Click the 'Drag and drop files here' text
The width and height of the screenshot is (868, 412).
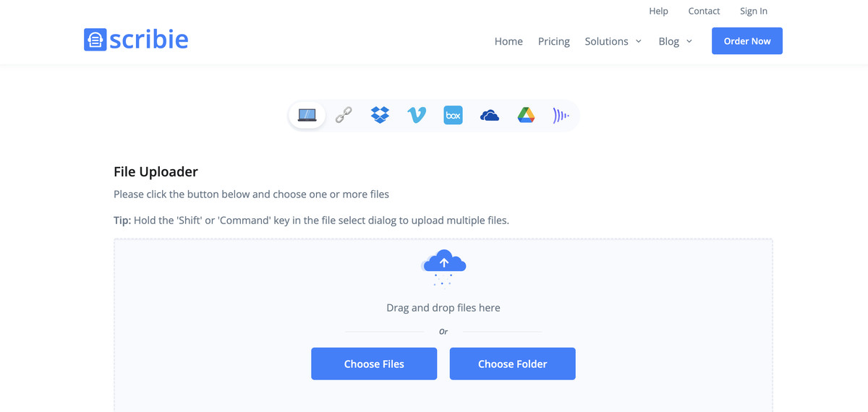pos(443,308)
